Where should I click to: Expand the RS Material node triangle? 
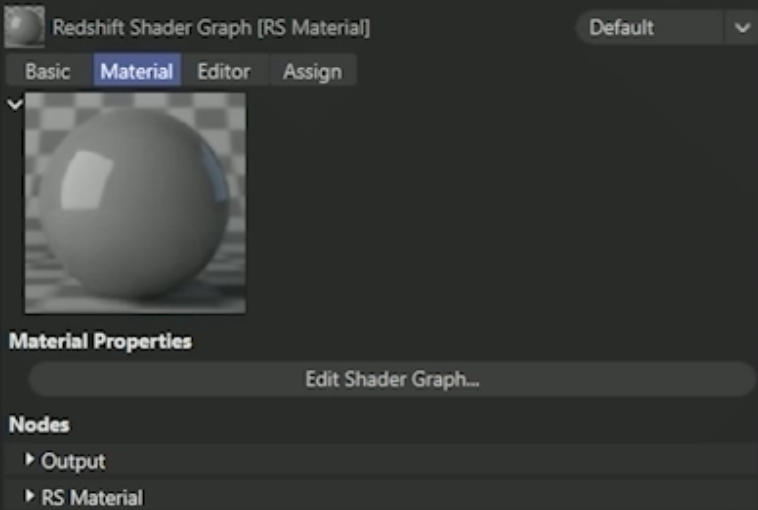pyautogui.click(x=29, y=495)
